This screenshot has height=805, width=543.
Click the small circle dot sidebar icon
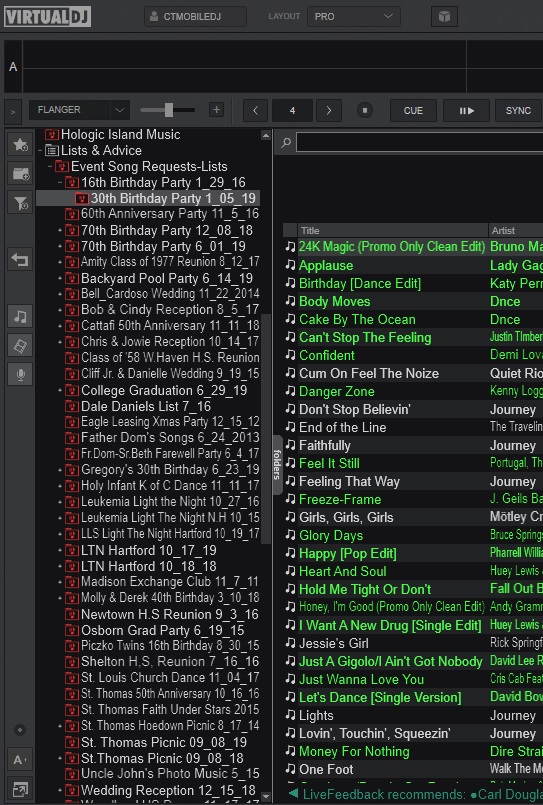point(20,730)
